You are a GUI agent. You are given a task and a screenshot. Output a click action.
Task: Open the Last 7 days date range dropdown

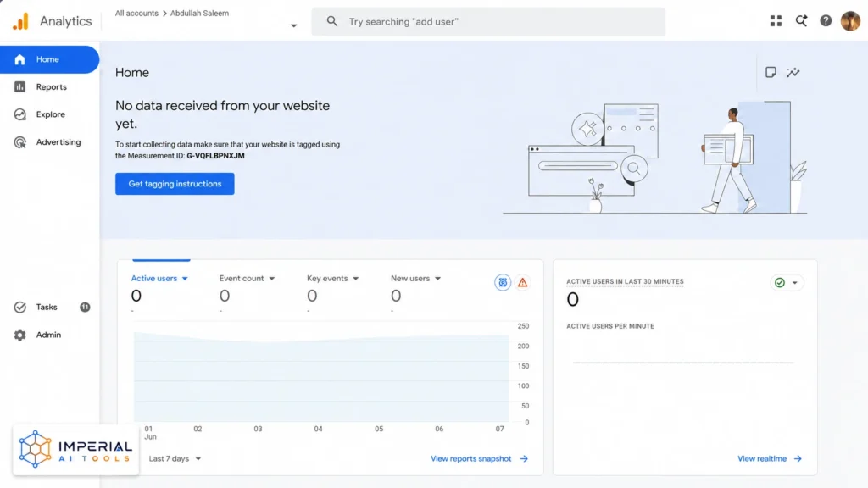(x=175, y=458)
